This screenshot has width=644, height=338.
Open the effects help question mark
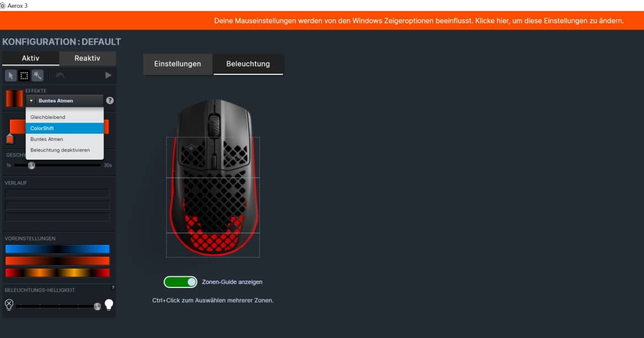point(110,101)
